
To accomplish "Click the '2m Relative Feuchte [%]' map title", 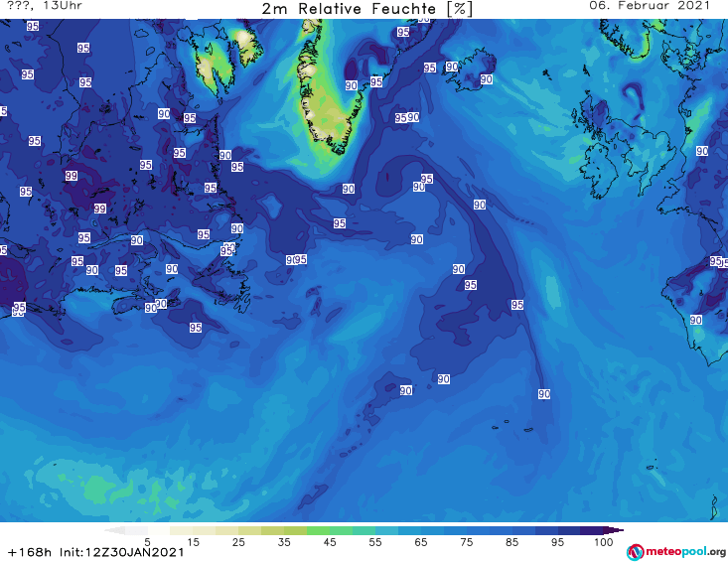I will click(x=366, y=9).
